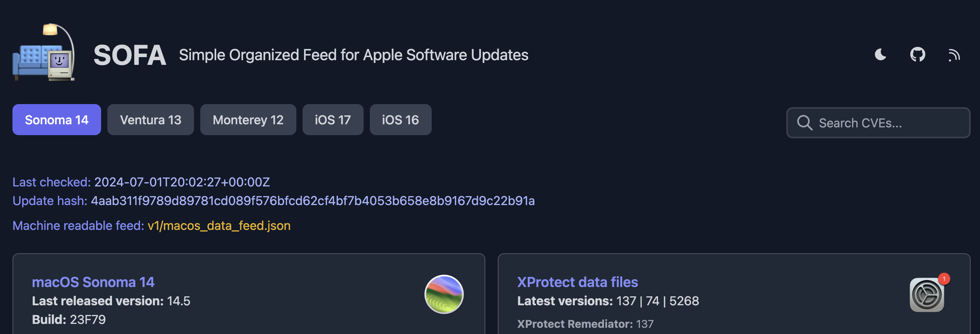
Task: Select the Sonoma 14 tab
Action: click(57, 120)
